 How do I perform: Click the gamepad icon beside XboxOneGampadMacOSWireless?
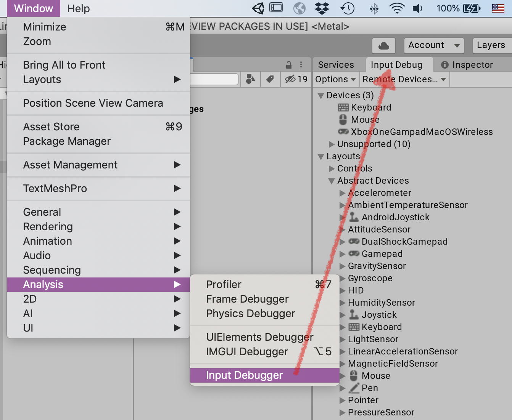tap(343, 132)
